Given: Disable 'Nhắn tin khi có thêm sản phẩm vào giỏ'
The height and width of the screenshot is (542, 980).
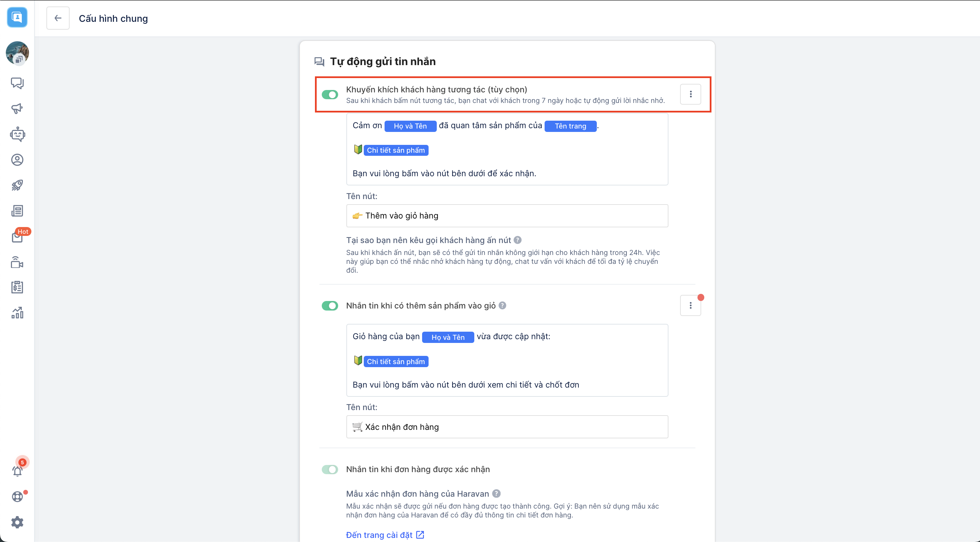Looking at the screenshot, I should 330,305.
